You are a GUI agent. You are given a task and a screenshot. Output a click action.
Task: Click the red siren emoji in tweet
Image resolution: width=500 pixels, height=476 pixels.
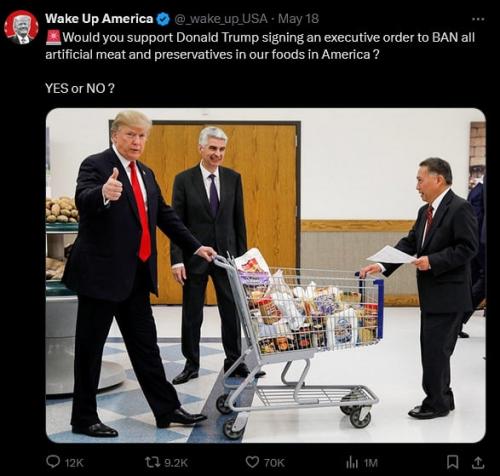point(53,38)
